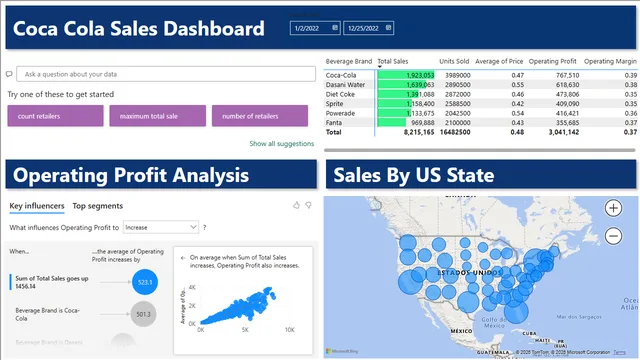This screenshot has width=640, height=360.
Task: Click the back arrow in scatter chart card
Action: tap(183, 258)
